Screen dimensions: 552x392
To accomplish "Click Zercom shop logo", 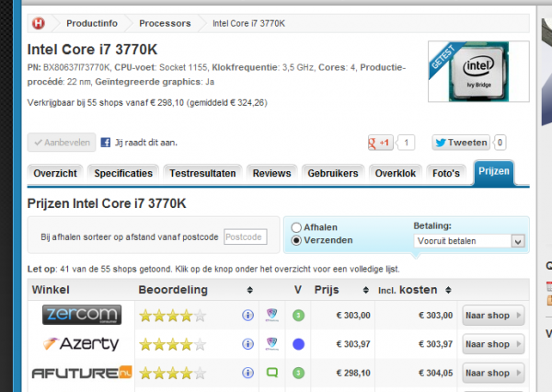I will (82, 315).
